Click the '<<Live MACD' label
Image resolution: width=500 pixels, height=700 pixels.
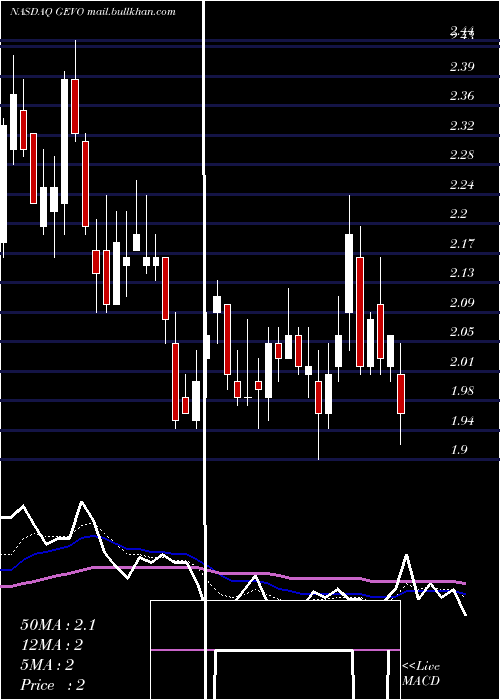click(x=421, y=674)
